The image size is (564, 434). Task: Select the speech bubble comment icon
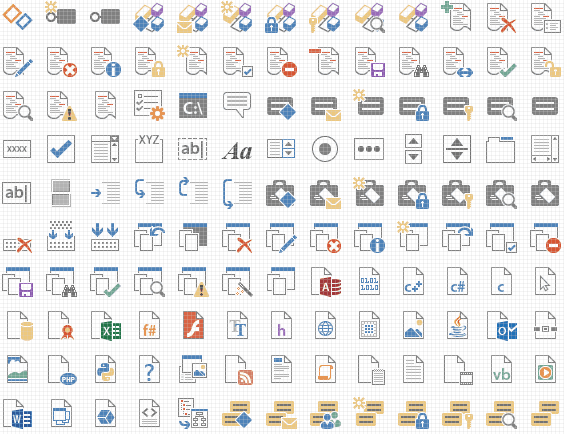point(237,104)
